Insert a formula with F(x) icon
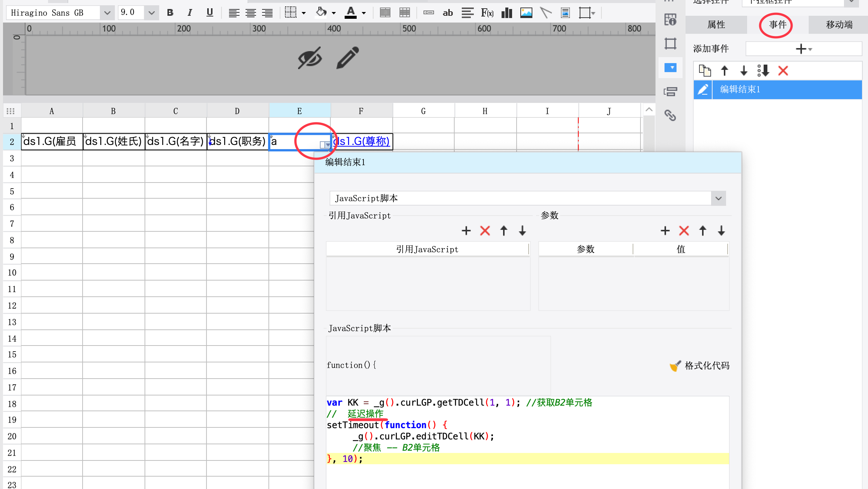The width and height of the screenshot is (868, 489). click(487, 13)
